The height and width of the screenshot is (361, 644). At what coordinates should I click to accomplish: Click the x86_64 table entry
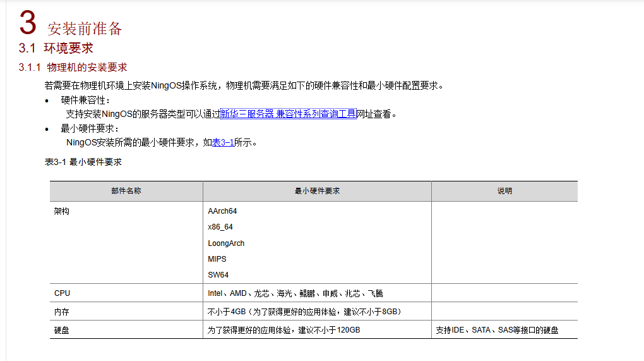coord(220,227)
